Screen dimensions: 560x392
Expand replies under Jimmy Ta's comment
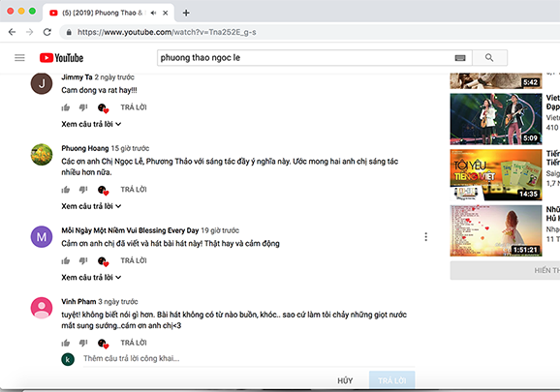(91, 124)
